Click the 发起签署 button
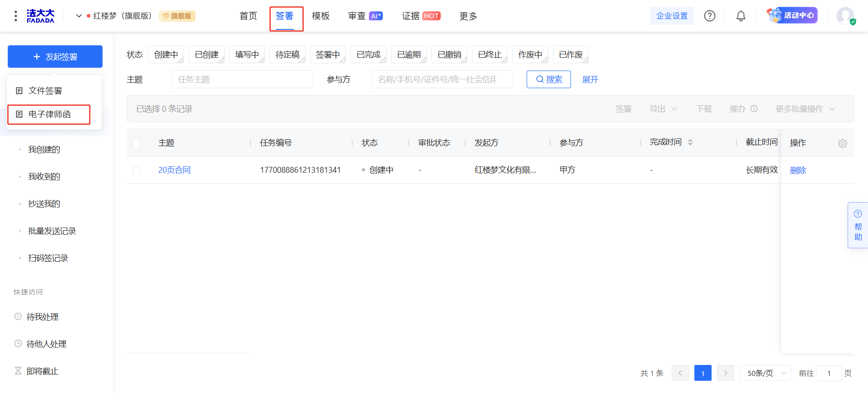 click(x=55, y=57)
